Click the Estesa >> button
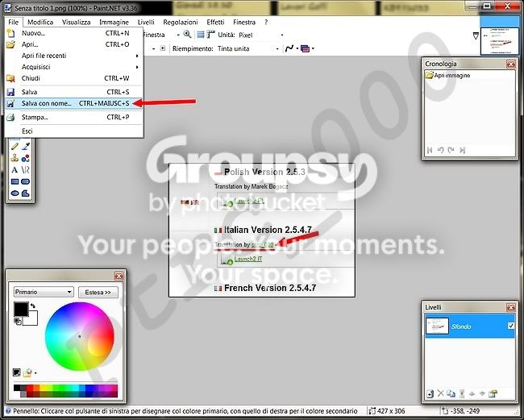 (x=98, y=292)
